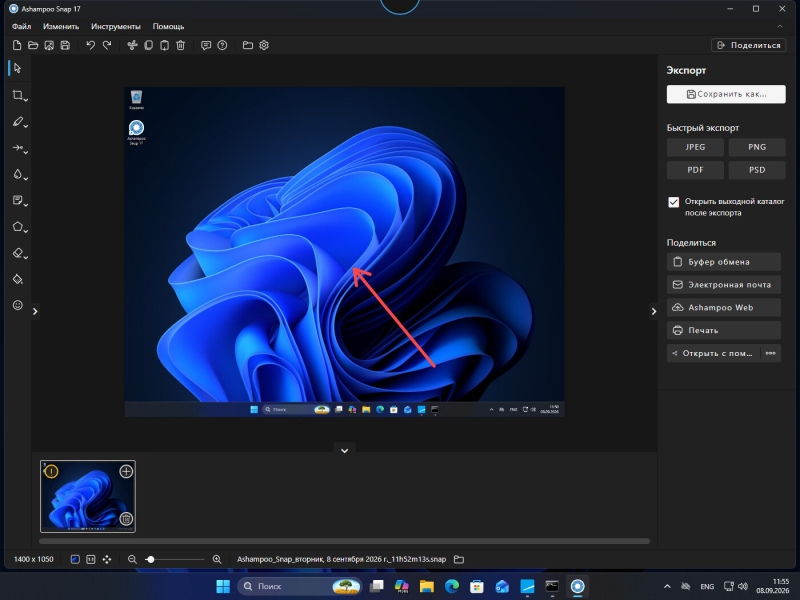Undo the last action
The height and width of the screenshot is (600, 800).
[90, 45]
